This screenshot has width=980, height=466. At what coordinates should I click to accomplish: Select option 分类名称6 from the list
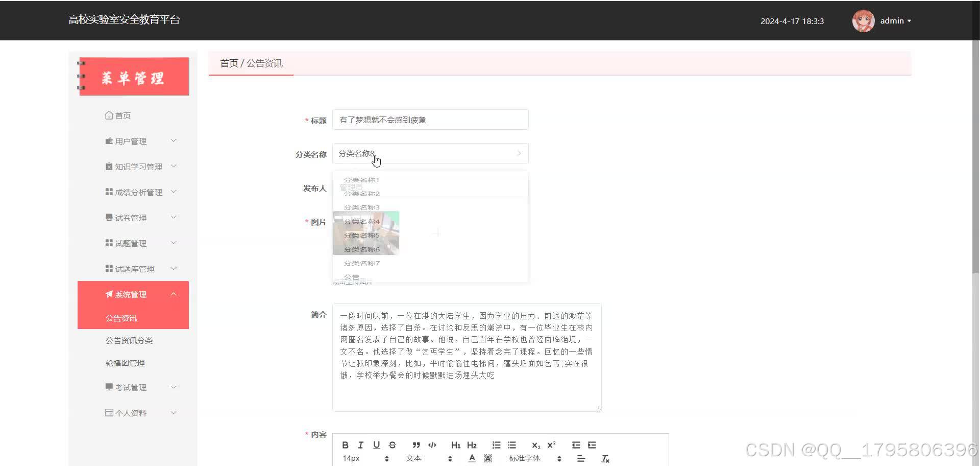(430, 249)
